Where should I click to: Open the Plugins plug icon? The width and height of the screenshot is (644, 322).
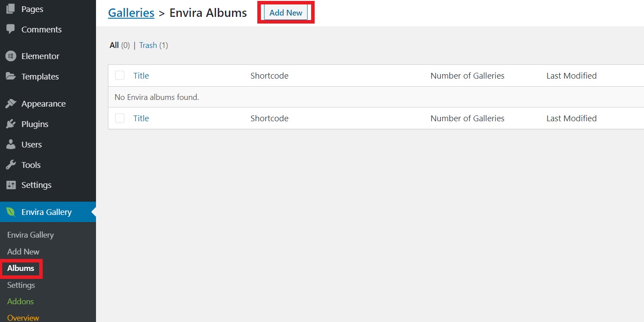point(11,124)
